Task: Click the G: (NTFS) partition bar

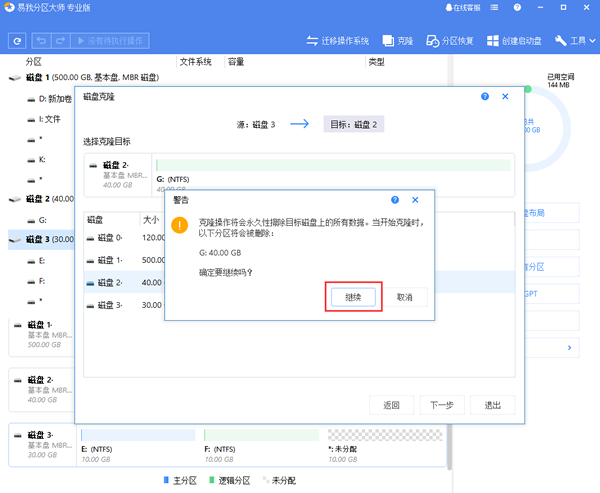Action: tap(333, 165)
